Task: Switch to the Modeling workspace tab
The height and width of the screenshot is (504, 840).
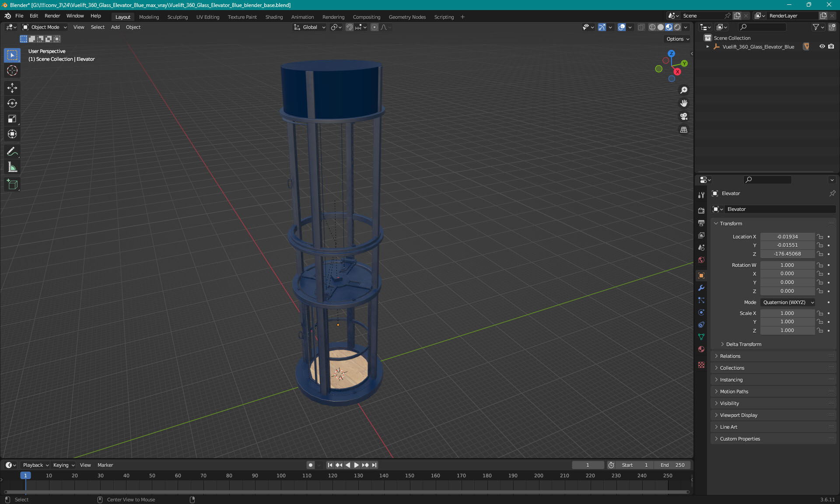Action: (x=149, y=17)
